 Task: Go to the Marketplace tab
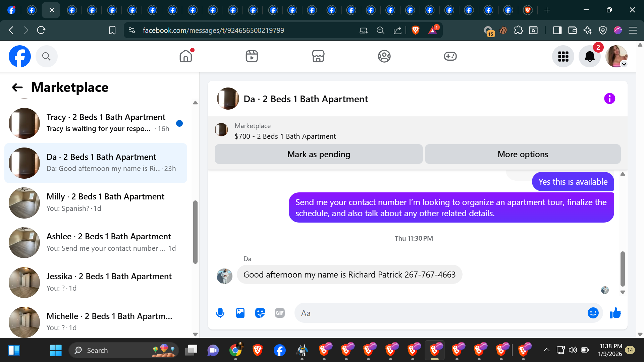(x=318, y=56)
